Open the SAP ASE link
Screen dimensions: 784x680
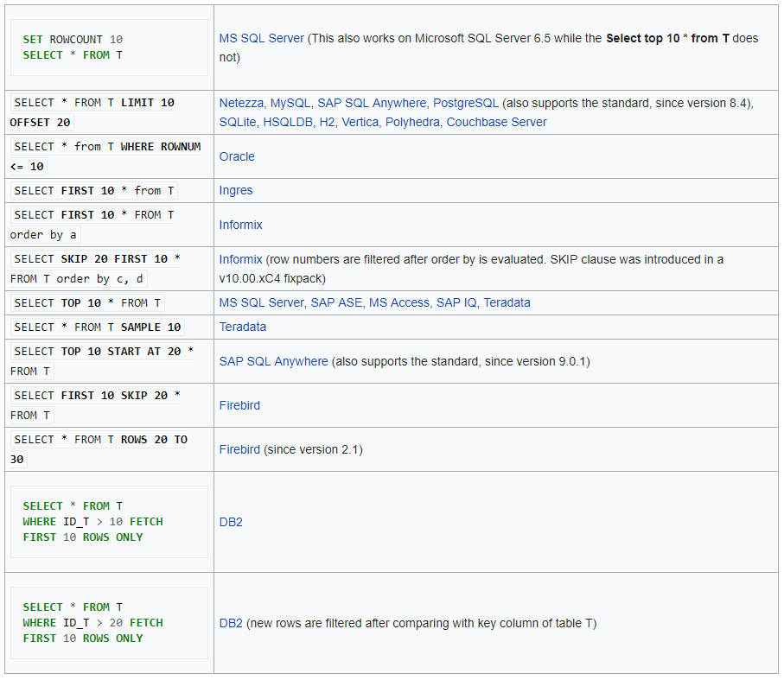336,302
